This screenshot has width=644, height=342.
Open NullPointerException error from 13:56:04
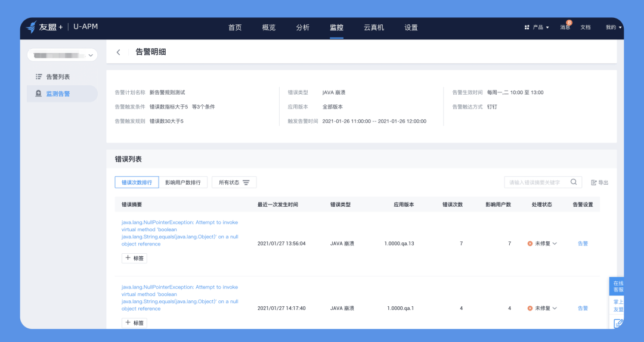[x=180, y=233]
